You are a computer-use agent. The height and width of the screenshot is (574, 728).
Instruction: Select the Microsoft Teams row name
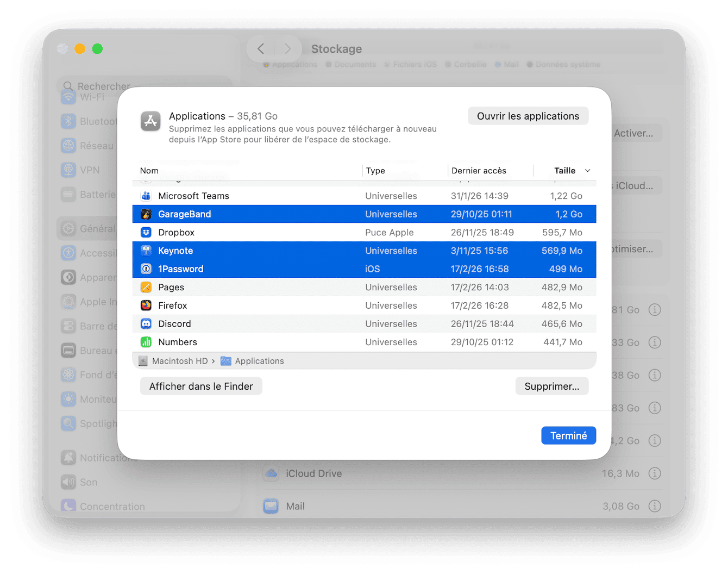[x=193, y=196]
